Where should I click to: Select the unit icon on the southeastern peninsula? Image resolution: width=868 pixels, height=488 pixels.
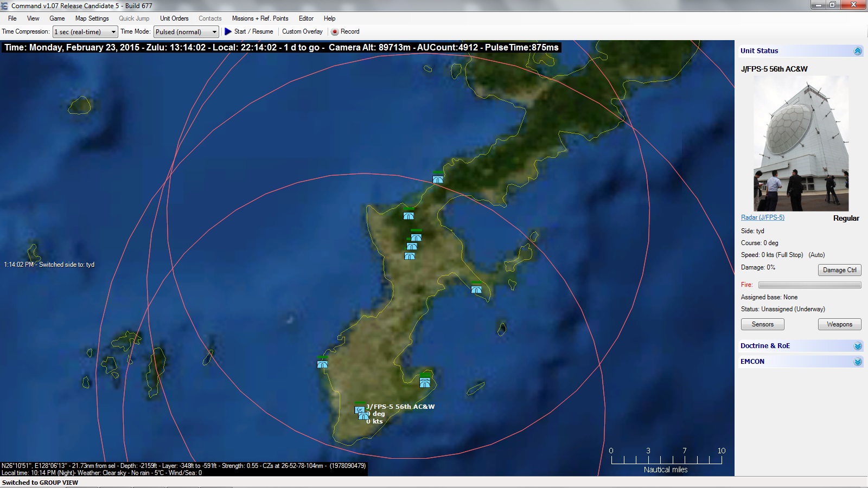coord(425,383)
